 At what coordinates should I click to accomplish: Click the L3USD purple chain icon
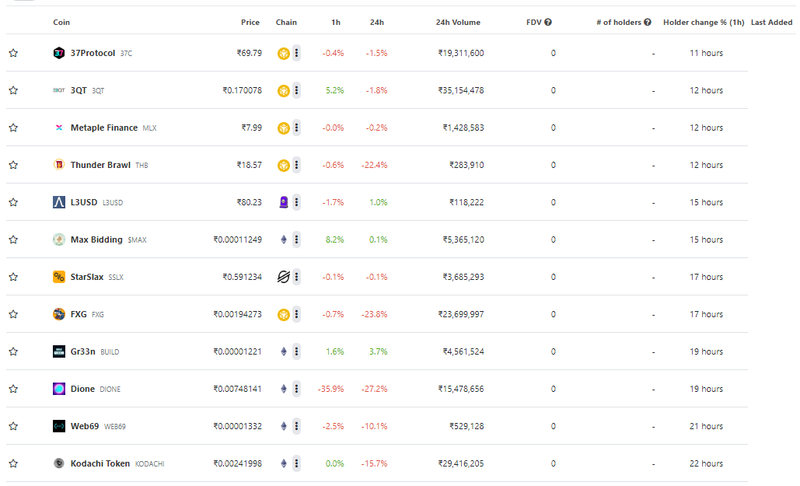click(284, 202)
